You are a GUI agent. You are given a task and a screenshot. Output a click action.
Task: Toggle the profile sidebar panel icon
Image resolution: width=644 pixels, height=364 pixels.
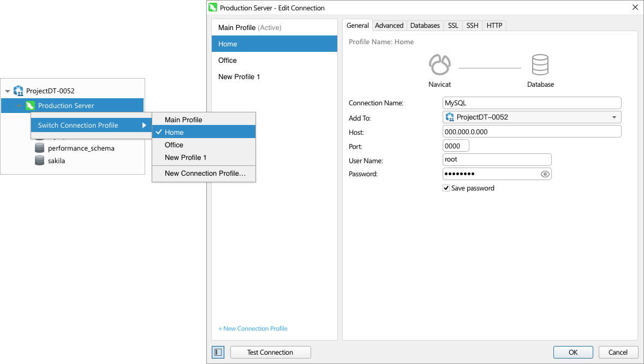click(x=218, y=352)
